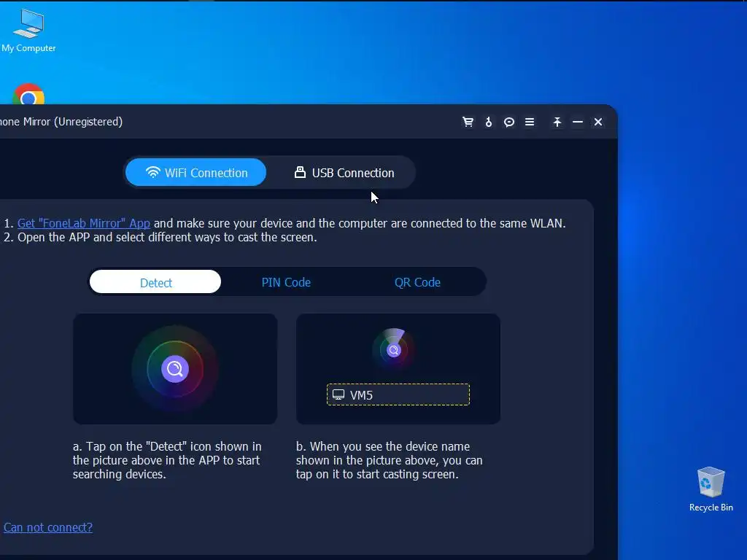Click the USB lock icon

[x=300, y=172]
